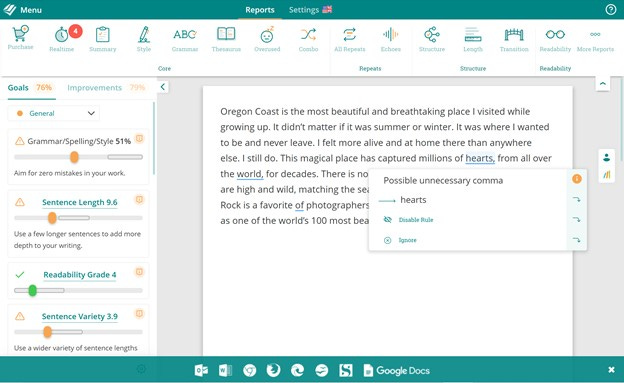Open the Scrivener integration icon

[x=346, y=370]
